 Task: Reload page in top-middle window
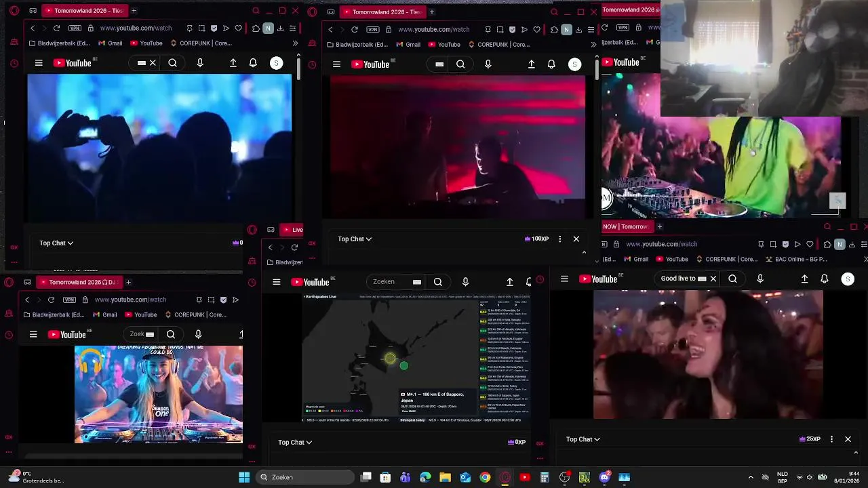tap(355, 29)
